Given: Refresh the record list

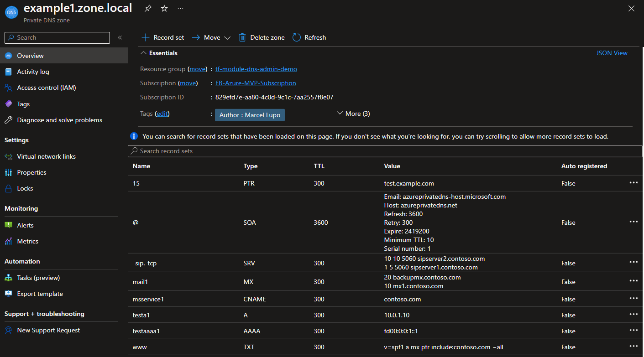Looking at the screenshot, I should (x=309, y=37).
